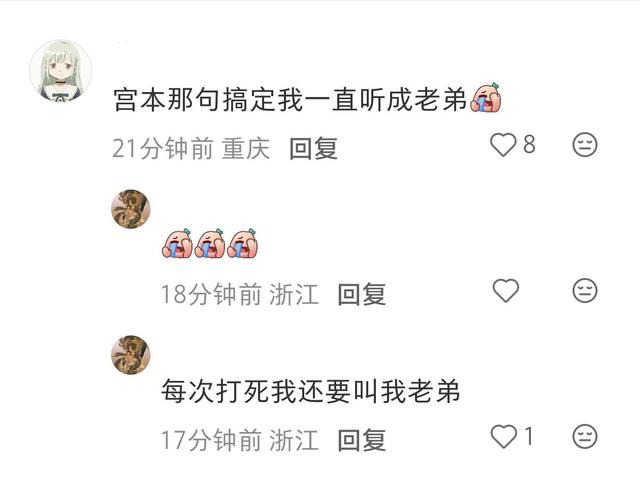This screenshot has width=640, height=486.
Task: Like the comment from 重庆 with 8 likes
Action: pyautogui.click(x=503, y=145)
